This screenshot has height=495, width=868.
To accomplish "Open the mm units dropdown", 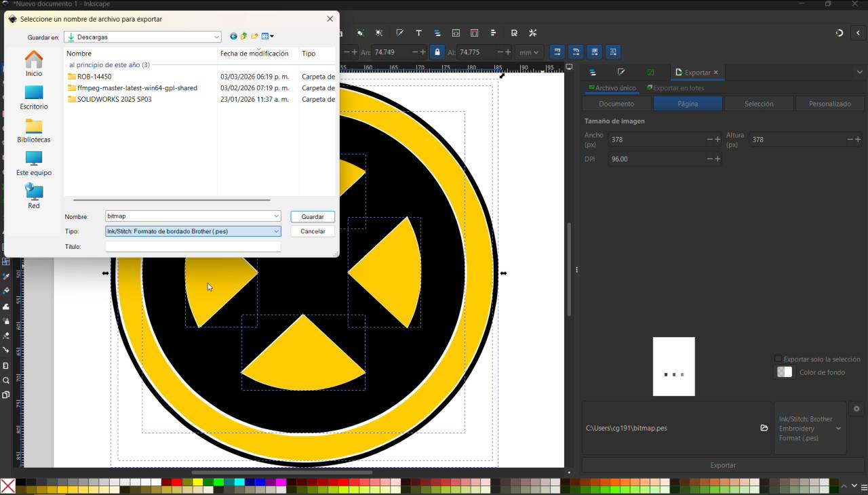I will click(528, 52).
